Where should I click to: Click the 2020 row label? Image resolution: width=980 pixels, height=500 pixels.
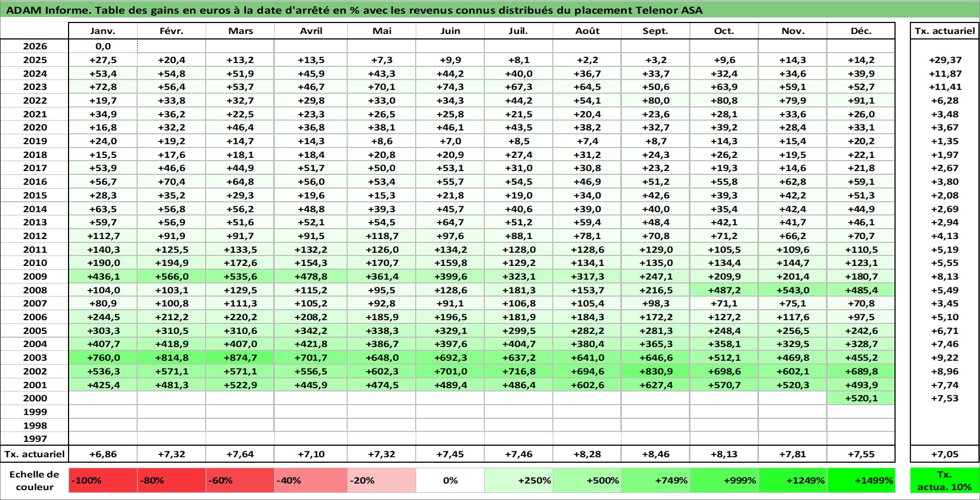pyautogui.click(x=35, y=128)
